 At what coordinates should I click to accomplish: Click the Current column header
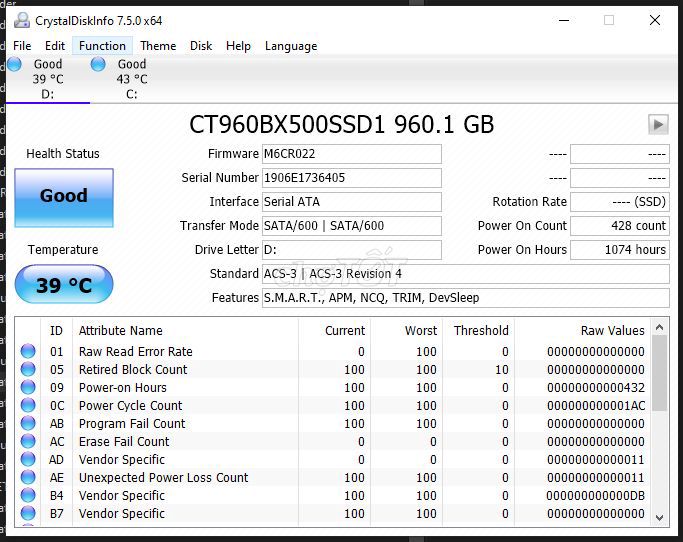point(335,331)
